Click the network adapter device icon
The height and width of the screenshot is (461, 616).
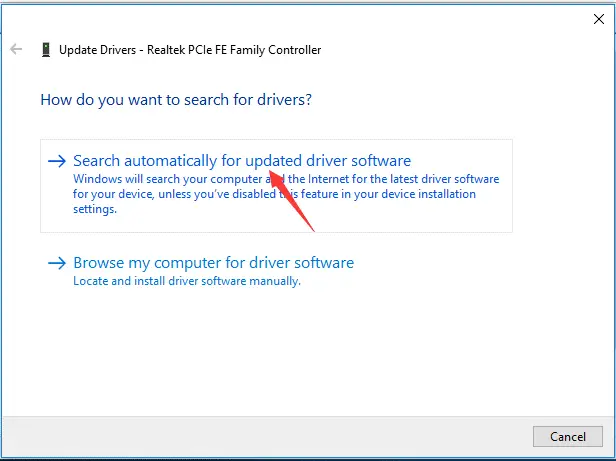[x=46, y=50]
